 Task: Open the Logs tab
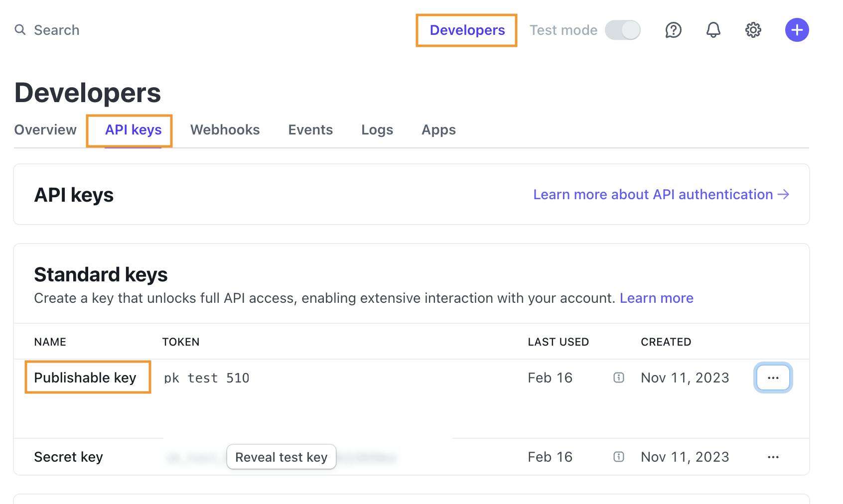(x=377, y=130)
